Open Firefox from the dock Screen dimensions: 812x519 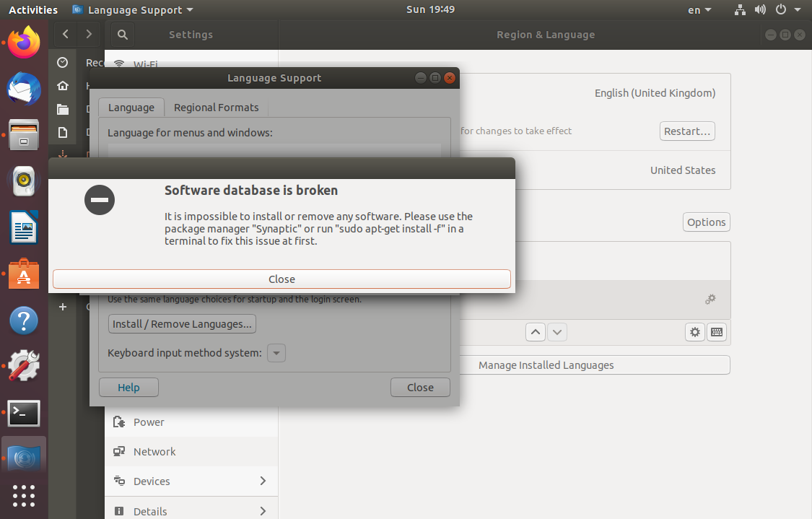pyautogui.click(x=24, y=43)
